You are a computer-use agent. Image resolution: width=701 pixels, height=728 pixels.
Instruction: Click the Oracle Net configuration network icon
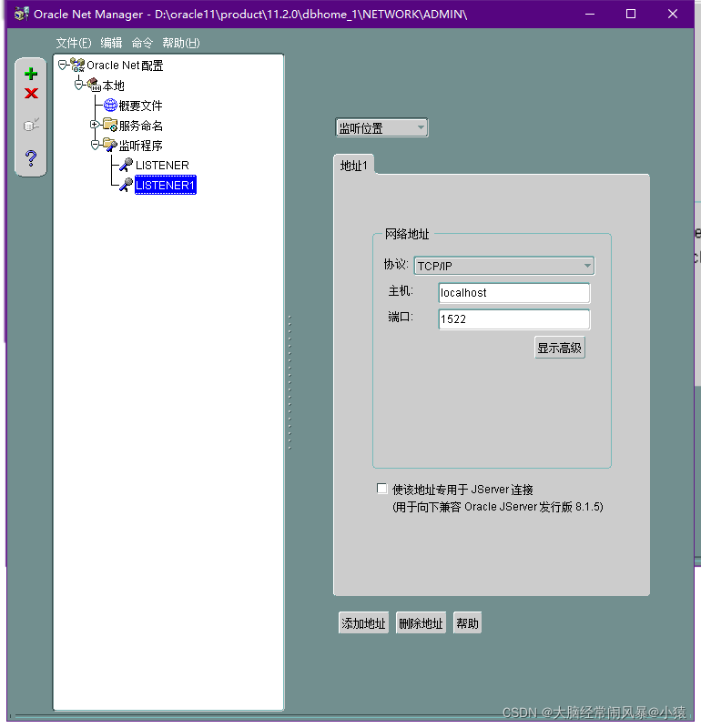77,65
